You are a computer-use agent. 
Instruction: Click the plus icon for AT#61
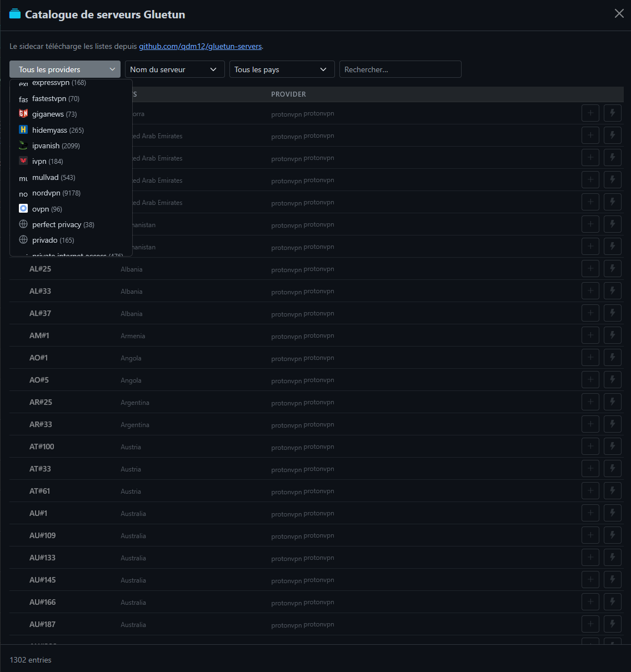tap(590, 490)
